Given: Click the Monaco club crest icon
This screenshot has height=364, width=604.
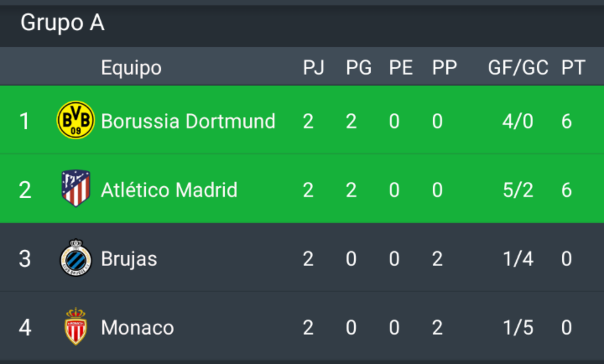Looking at the screenshot, I should tap(75, 326).
